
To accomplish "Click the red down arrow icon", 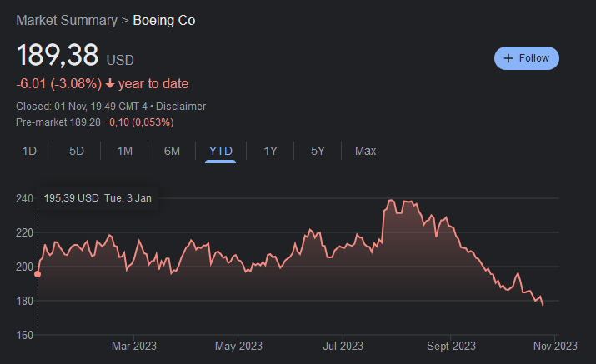I will point(110,83).
